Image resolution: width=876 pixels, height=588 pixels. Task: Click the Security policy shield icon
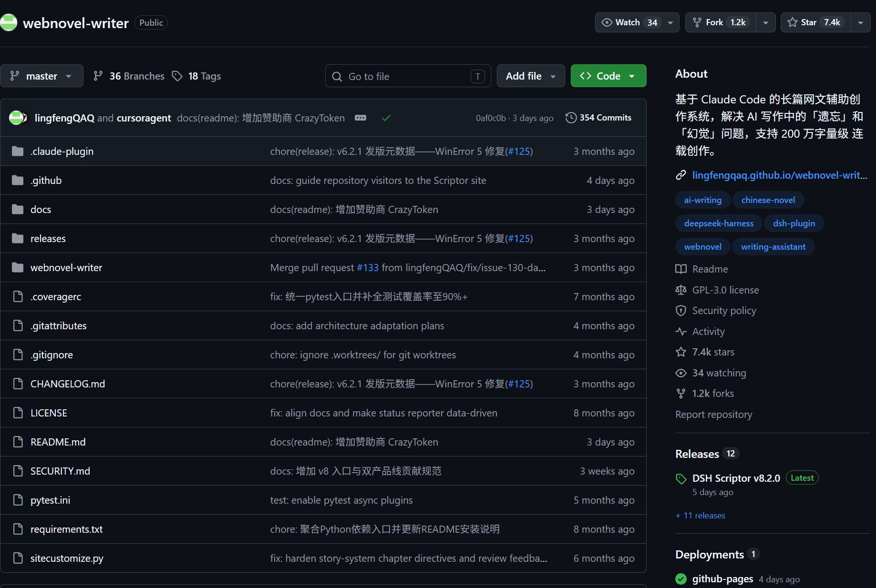(x=681, y=310)
